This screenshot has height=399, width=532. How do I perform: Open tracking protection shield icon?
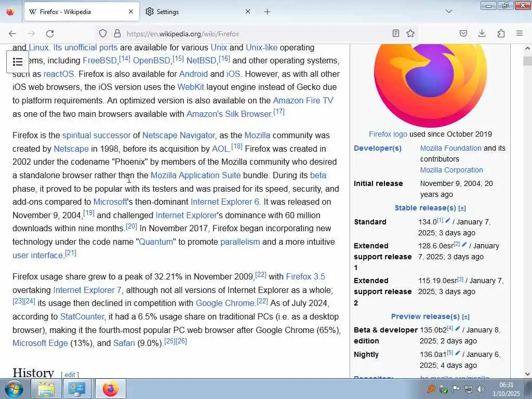(x=103, y=33)
